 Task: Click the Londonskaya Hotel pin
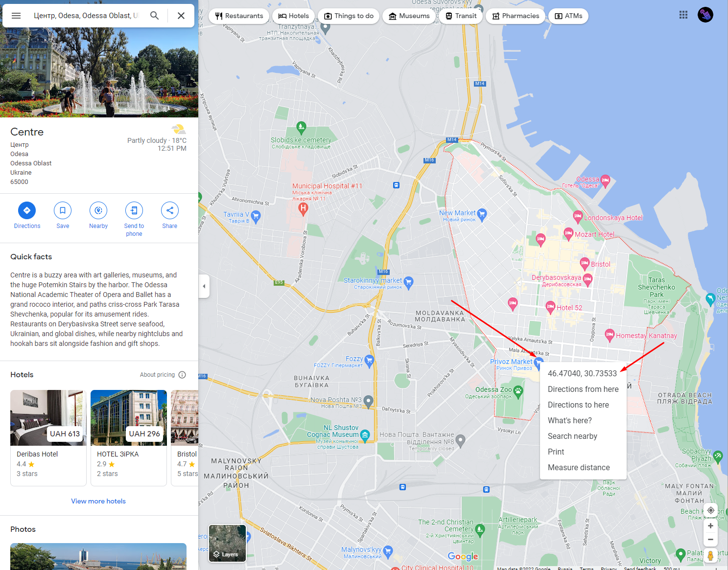(x=578, y=216)
